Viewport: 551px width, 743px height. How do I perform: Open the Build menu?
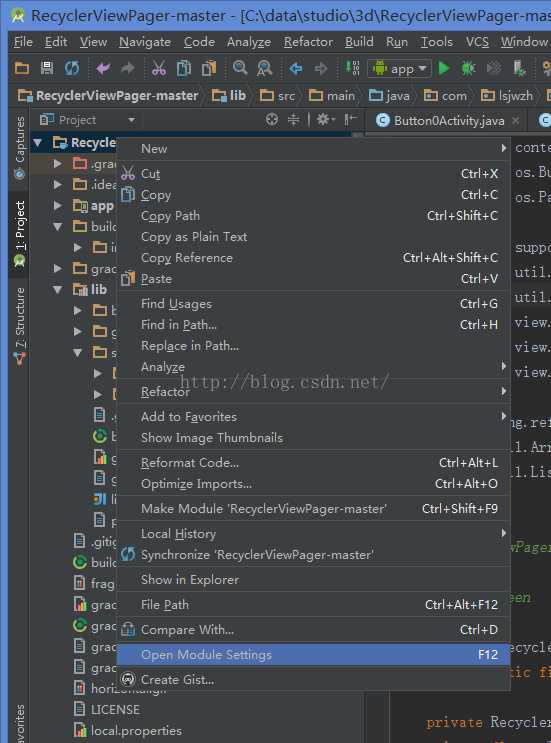point(359,42)
